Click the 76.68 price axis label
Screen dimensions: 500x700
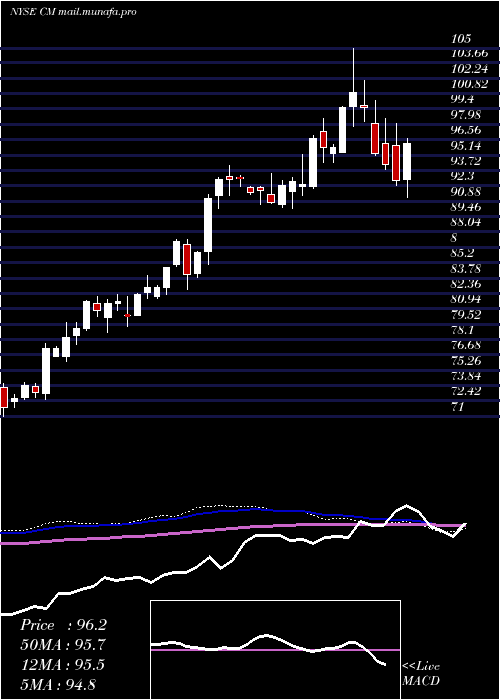[467, 345]
